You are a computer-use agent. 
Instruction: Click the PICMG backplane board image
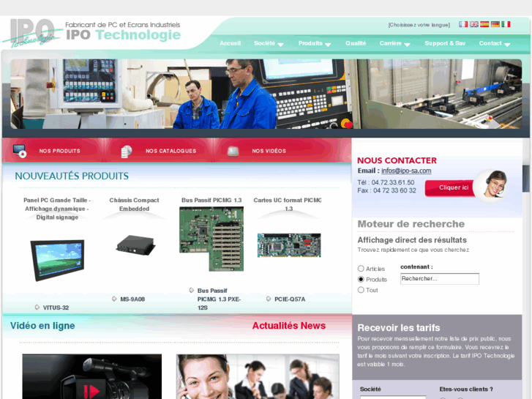[211, 239]
